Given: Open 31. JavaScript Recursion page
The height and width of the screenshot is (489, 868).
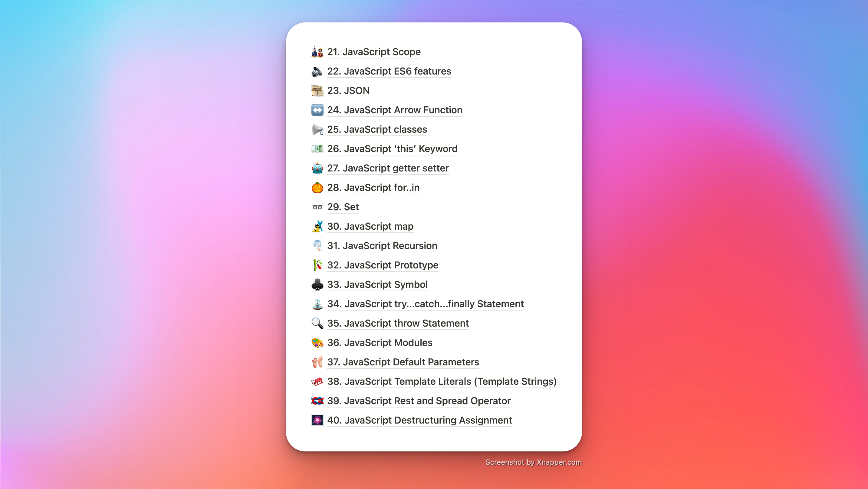Looking at the screenshot, I should (382, 245).
